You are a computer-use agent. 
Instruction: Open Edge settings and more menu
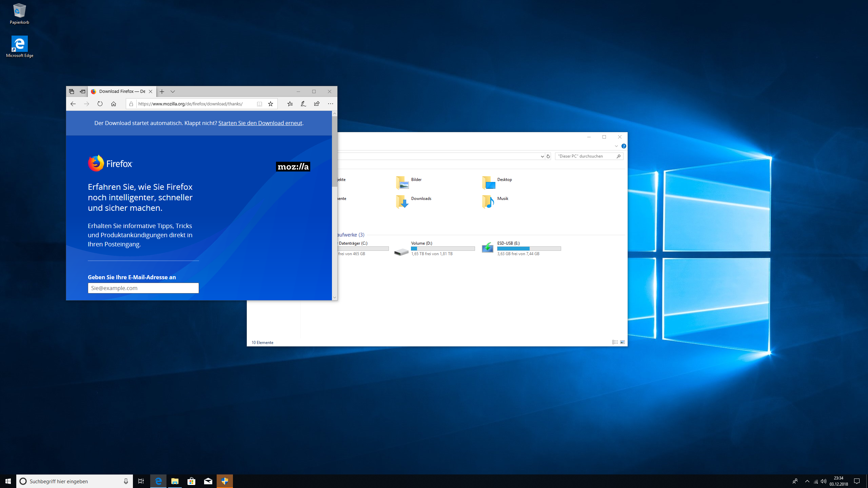click(330, 104)
